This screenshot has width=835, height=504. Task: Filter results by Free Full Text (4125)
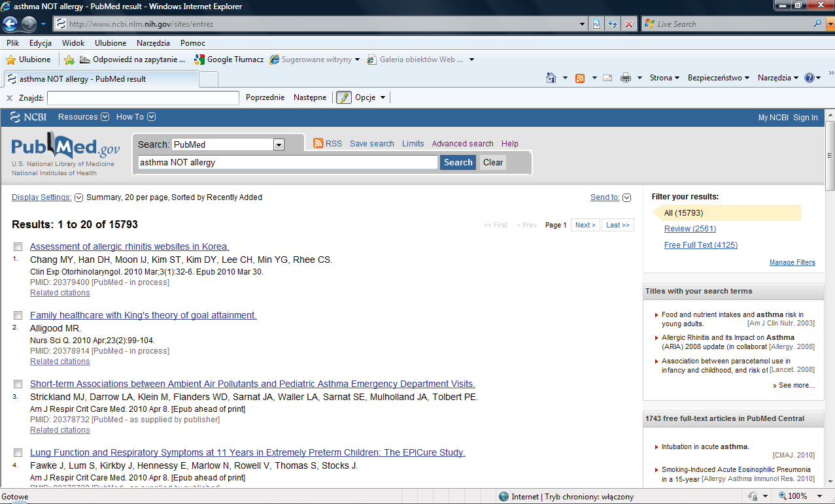(x=701, y=245)
